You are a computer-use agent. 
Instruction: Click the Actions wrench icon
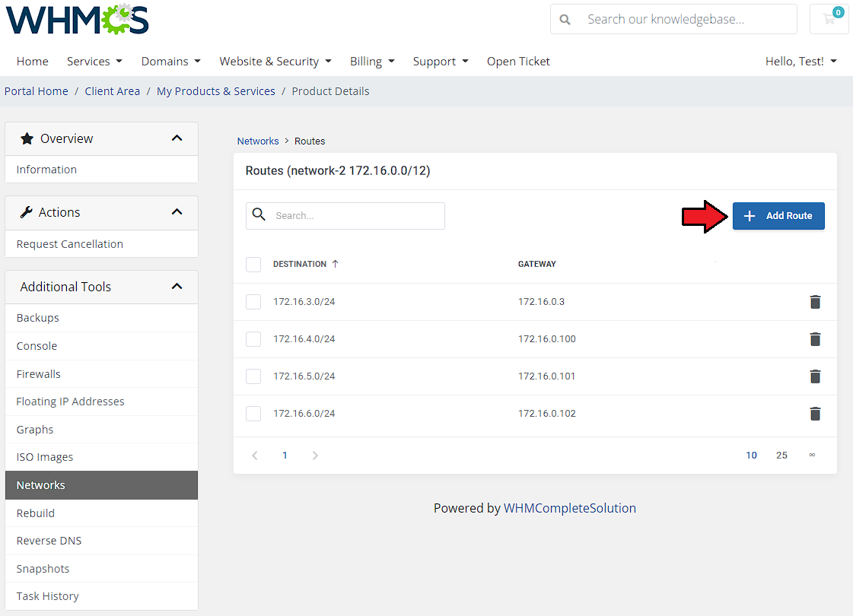(26, 212)
